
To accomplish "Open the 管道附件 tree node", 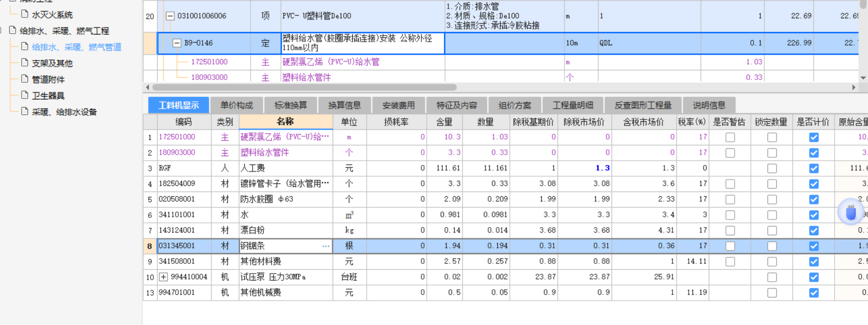I will click(x=48, y=79).
